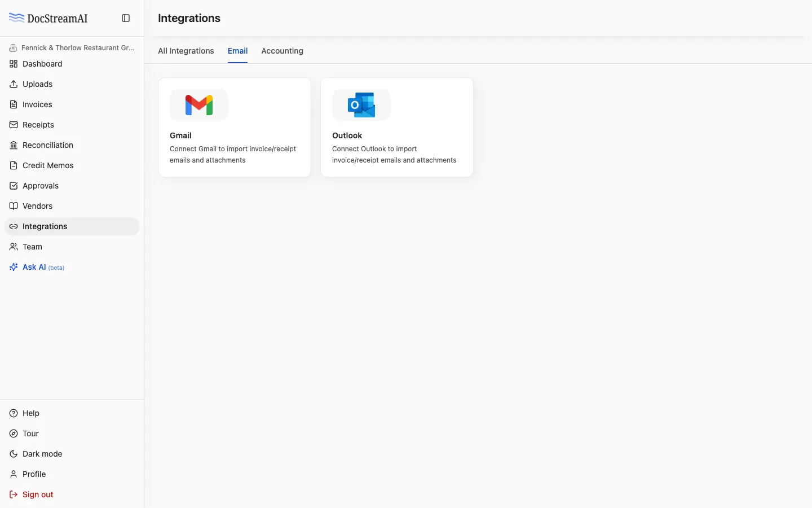This screenshot has width=812, height=508.
Task: Toggle Dark mode moon icon
Action: tap(14, 454)
